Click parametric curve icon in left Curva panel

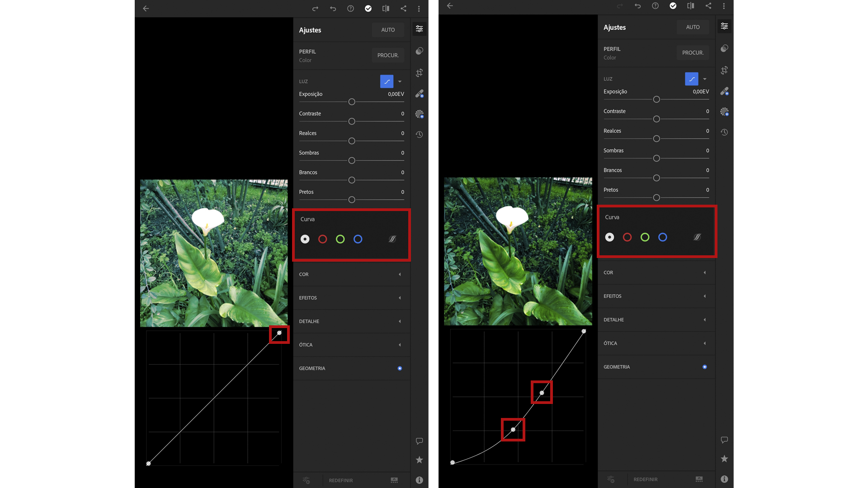[x=392, y=239]
